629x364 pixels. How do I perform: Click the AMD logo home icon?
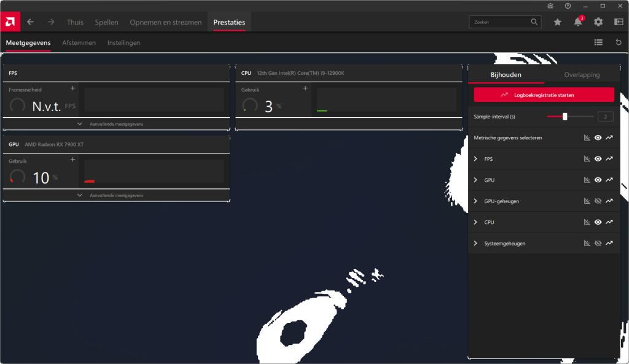(x=10, y=22)
